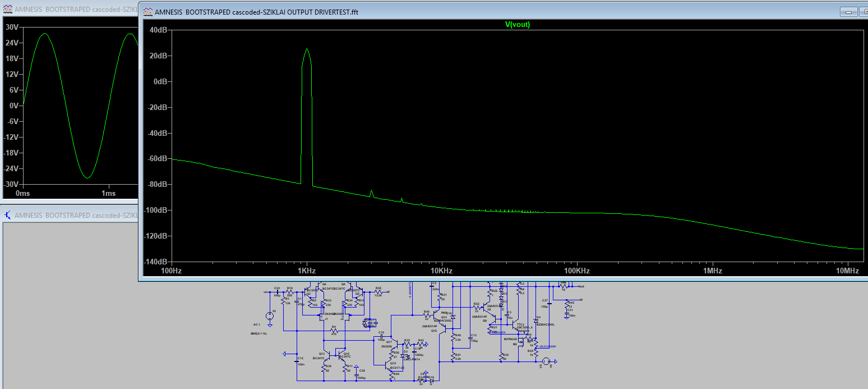The image size is (868, 389).
Task: Select transistor Q10 BC547C
Action: pos(341,356)
